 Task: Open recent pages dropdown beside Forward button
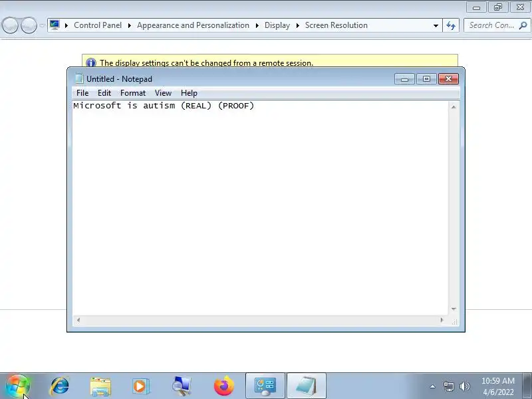pos(42,25)
